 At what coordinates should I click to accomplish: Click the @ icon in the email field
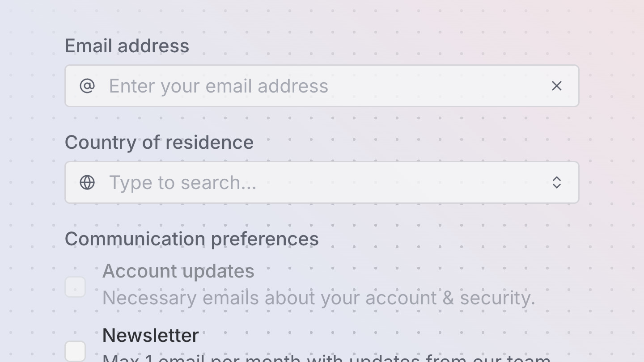coord(87,86)
